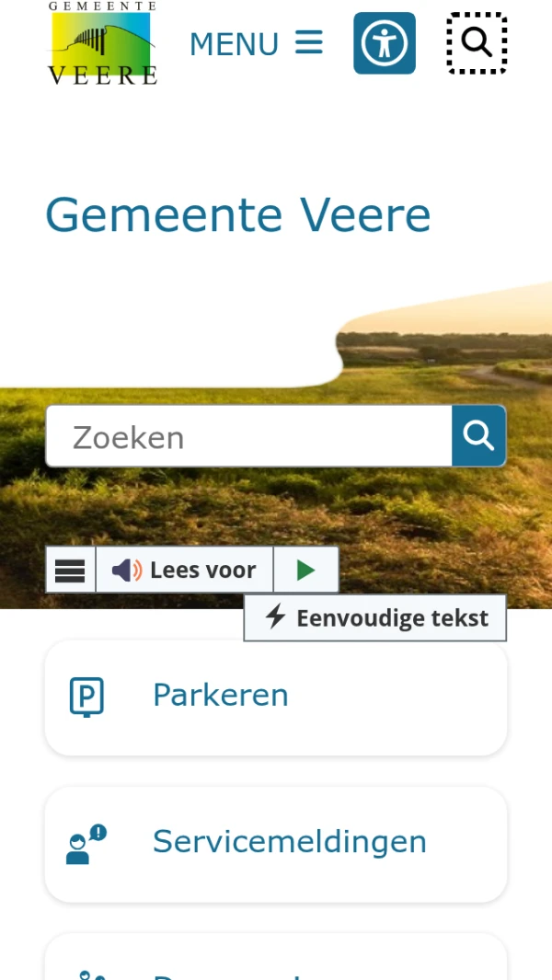Image resolution: width=552 pixels, height=980 pixels.
Task: Expand the MENU hamburger icon
Action: click(309, 42)
